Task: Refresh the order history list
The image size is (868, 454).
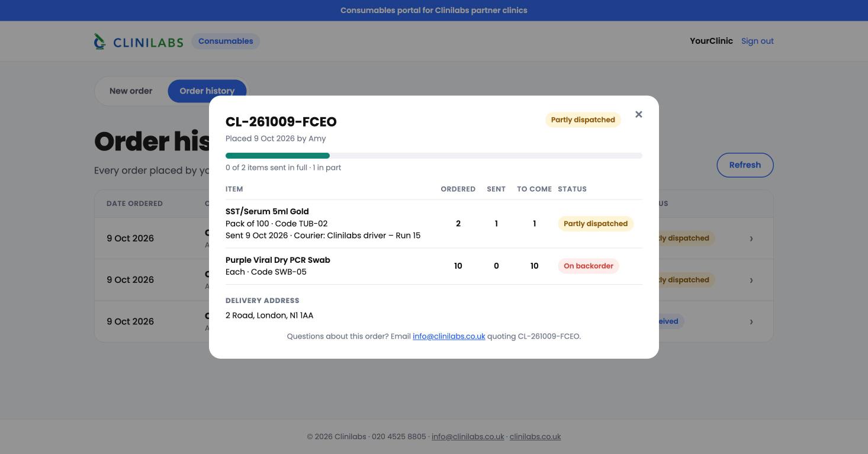Action: tap(745, 165)
